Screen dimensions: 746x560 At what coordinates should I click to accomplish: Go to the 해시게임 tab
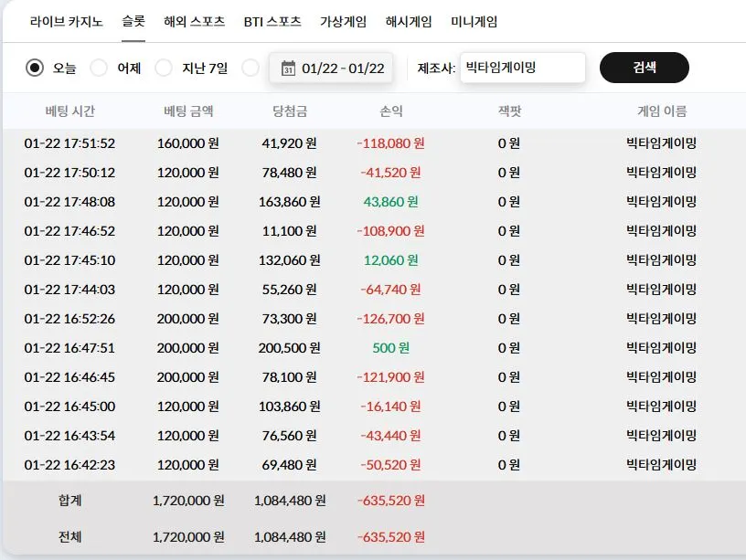click(x=409, y=22)
